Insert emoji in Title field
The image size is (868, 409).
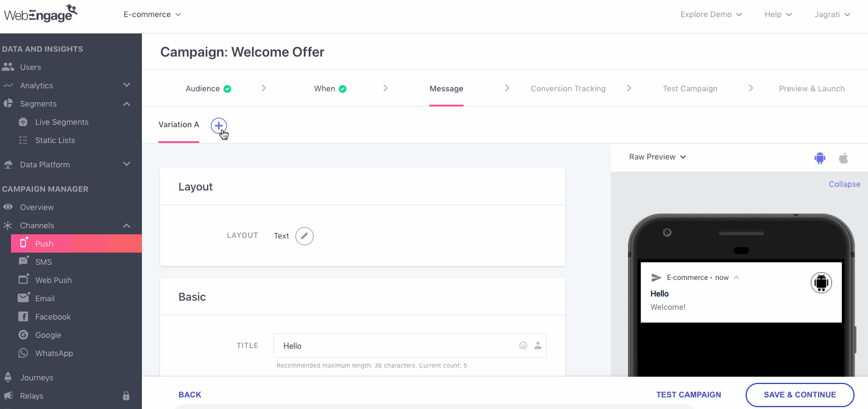point(523,345)
